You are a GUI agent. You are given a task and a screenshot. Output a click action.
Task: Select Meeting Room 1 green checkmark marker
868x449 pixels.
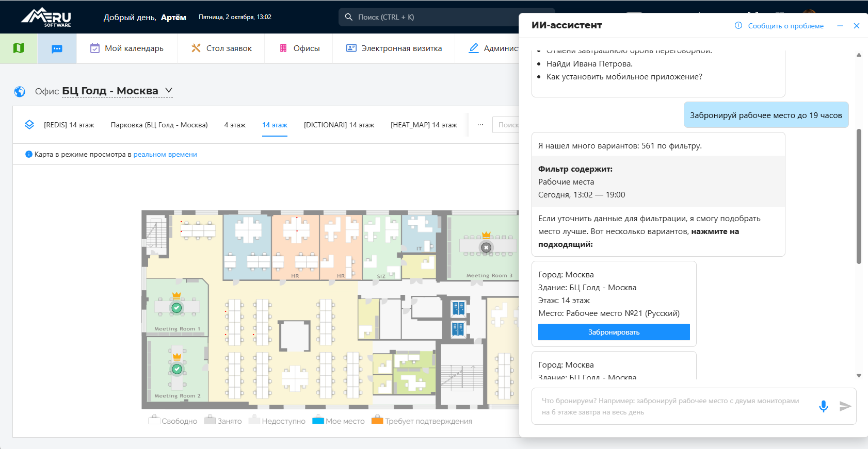coord(176,308)
